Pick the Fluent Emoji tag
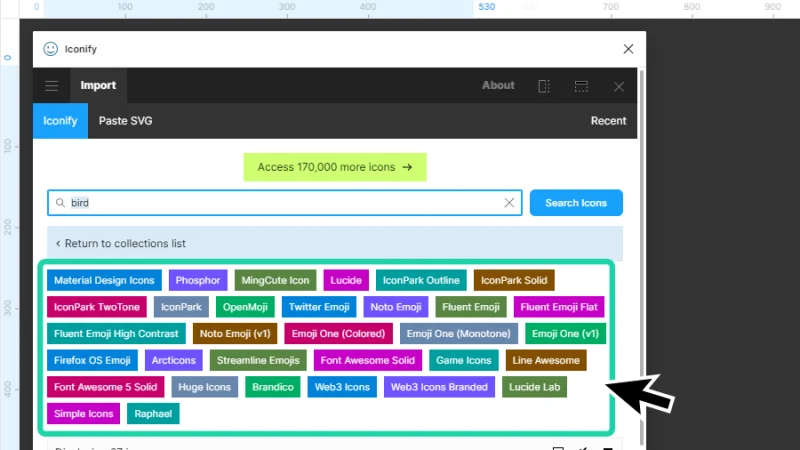The height and width of the screenshot is (450, 800). [471, 307]
